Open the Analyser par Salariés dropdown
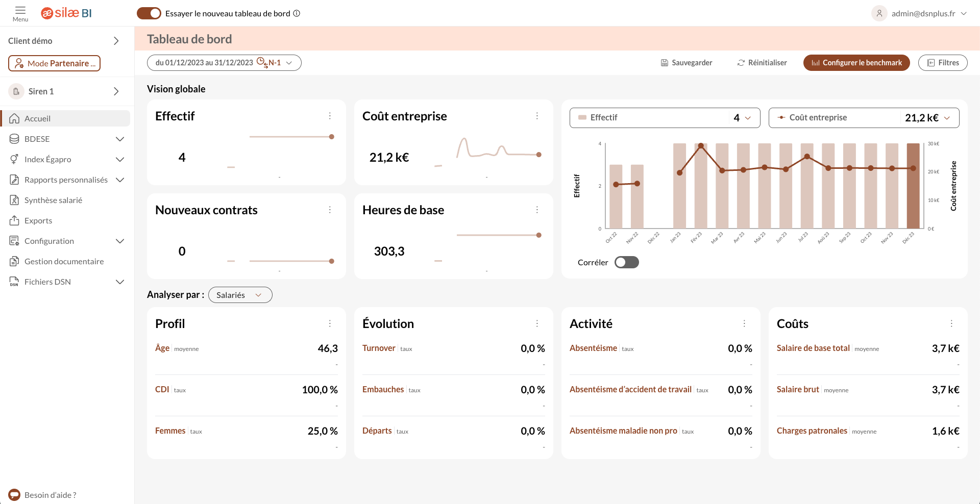980x504 pixels. (240, 295)
